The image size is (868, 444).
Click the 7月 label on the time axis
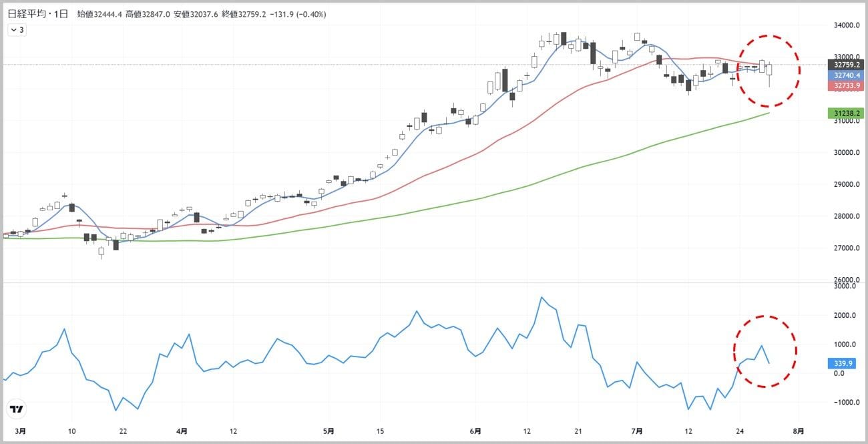point(638,432)
